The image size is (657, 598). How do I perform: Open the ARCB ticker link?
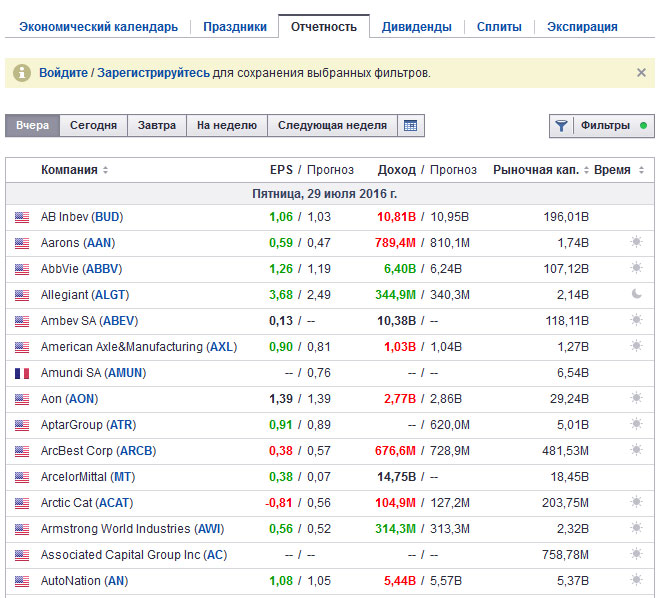(136, 451)
